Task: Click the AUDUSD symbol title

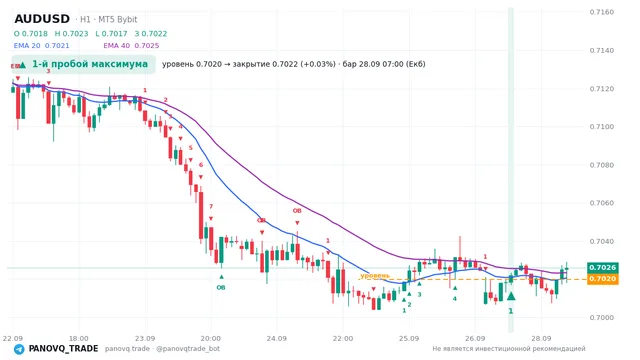Action: coord(42,19)
